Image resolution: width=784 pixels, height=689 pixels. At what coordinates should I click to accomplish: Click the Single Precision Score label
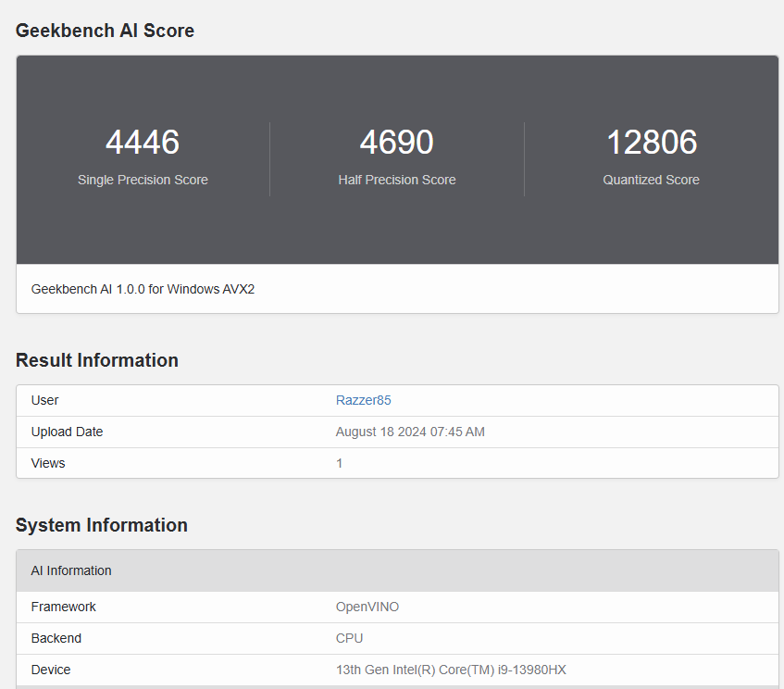(x=143, y=180)
